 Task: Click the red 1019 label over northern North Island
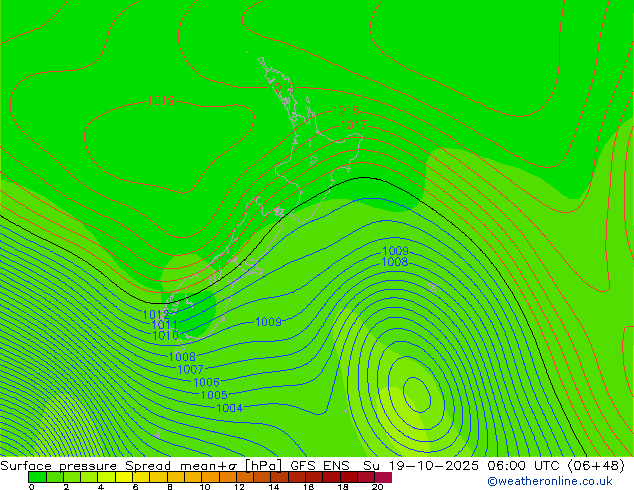point(281,87)
